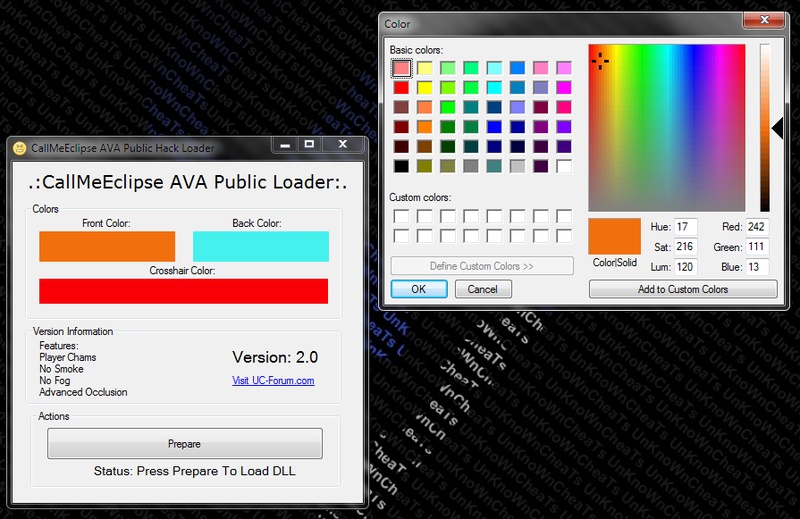Click the cyan Back Color bar
The image size is (800, 519).
pyautogui.click(x=261, y=246)
